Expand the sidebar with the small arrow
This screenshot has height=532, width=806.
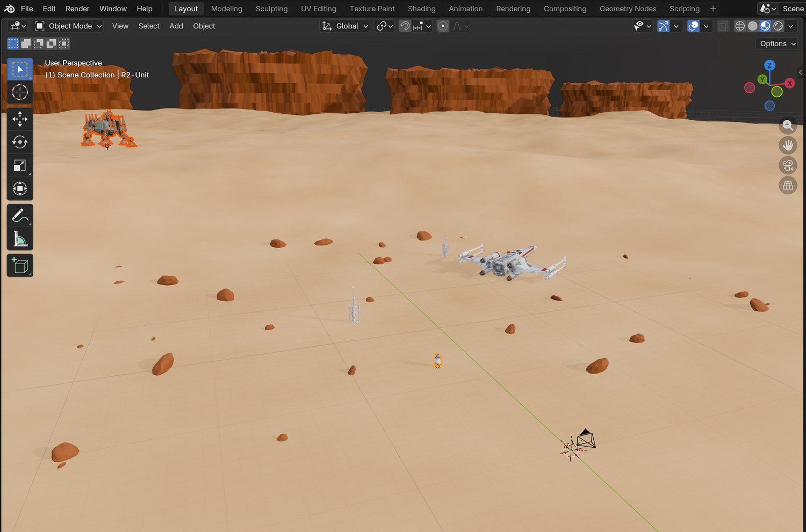[x=801, y=72]
